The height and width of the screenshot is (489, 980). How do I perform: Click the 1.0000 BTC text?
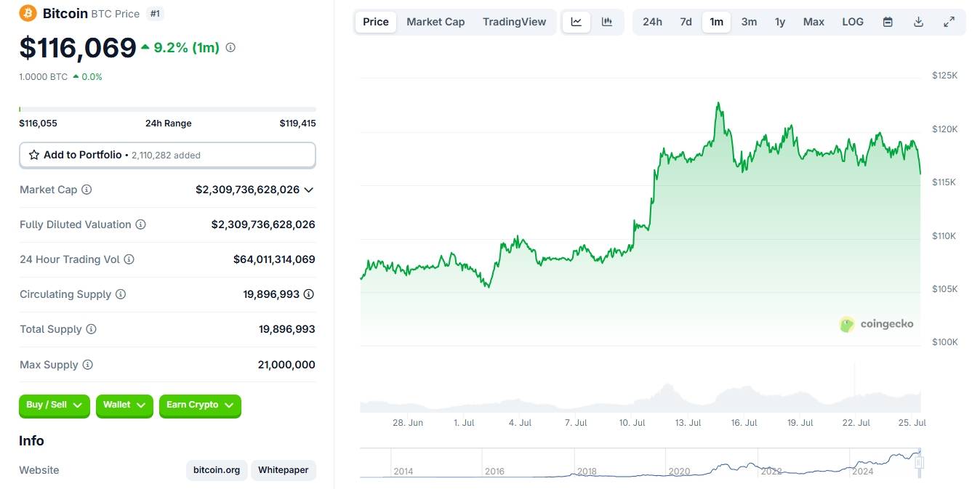(44, 77)
